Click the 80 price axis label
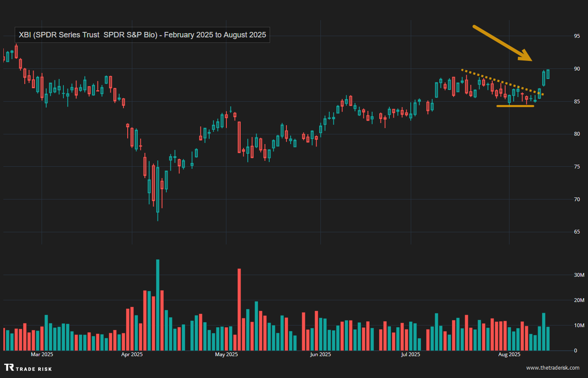 (577, 134)
